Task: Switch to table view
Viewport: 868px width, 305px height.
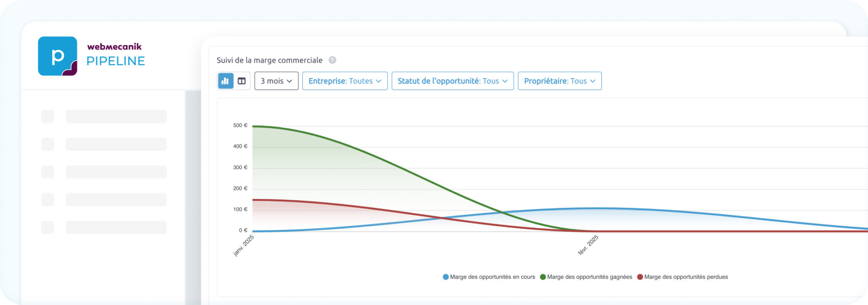Action: point(242,81)
